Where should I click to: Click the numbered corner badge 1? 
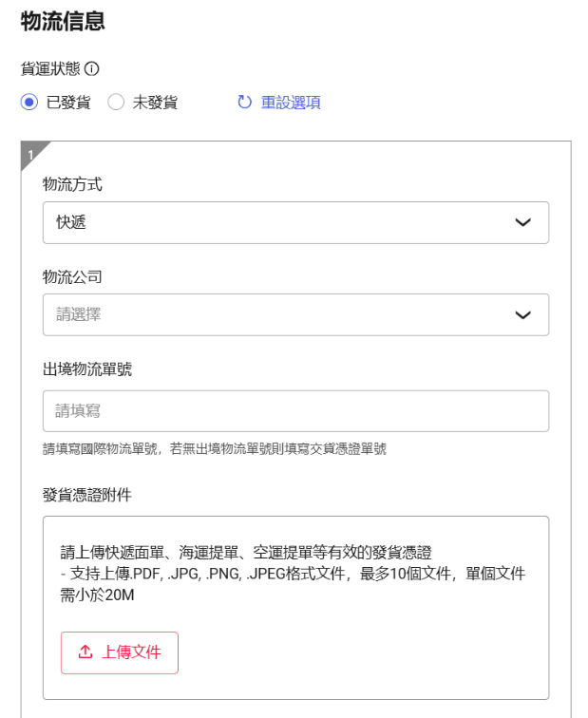(31, 155)
